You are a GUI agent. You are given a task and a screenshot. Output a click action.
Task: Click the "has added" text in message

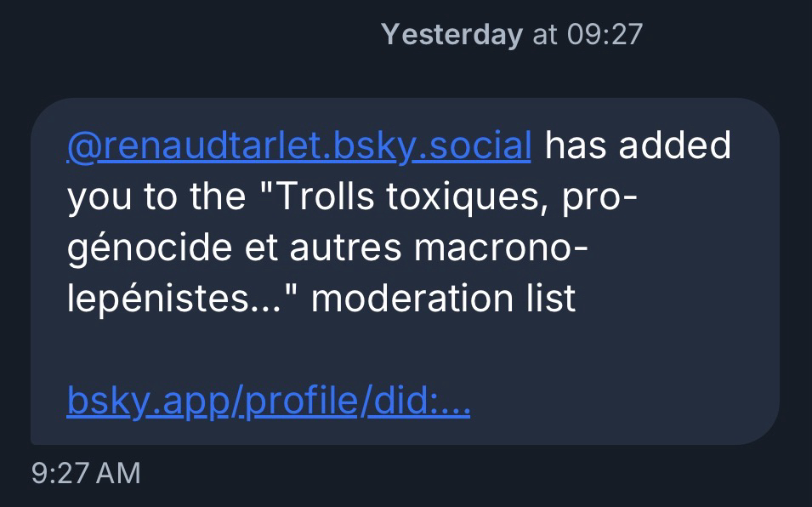[x=638, y=146]
